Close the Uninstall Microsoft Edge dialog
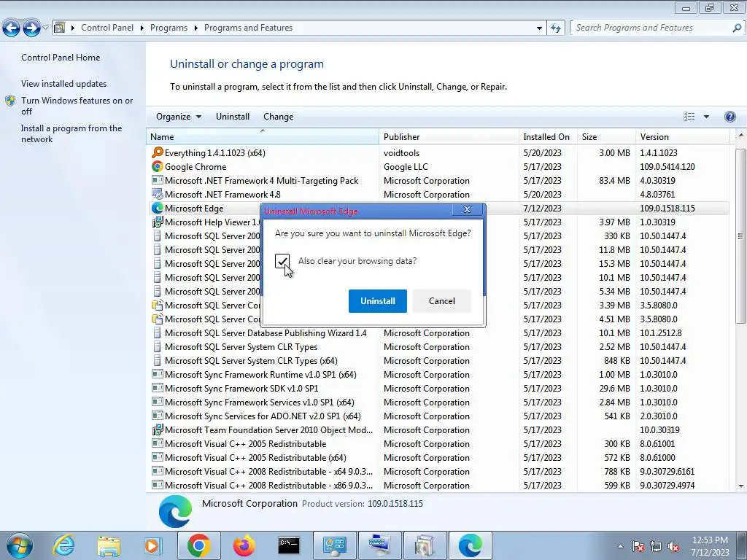The height and width of the screenshot is (560, 747). click(x=468, y=210)
